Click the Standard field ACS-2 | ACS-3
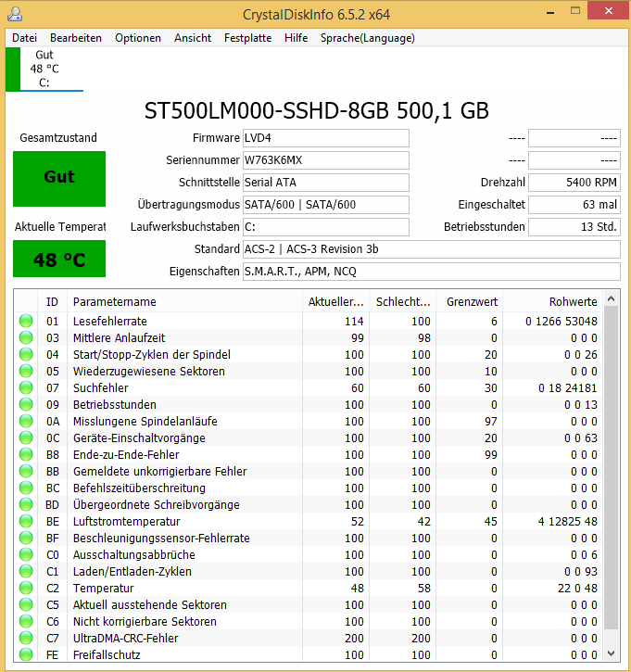The height and width of the screenshot is (672, 631). pos(432,249)
